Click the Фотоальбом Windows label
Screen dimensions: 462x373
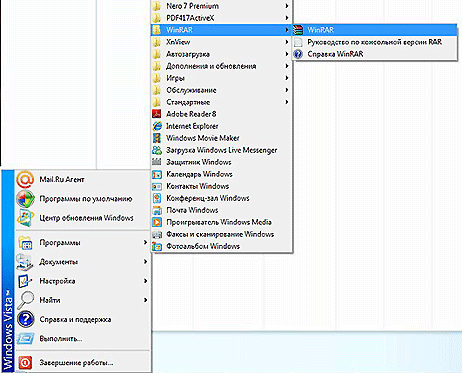203,246
